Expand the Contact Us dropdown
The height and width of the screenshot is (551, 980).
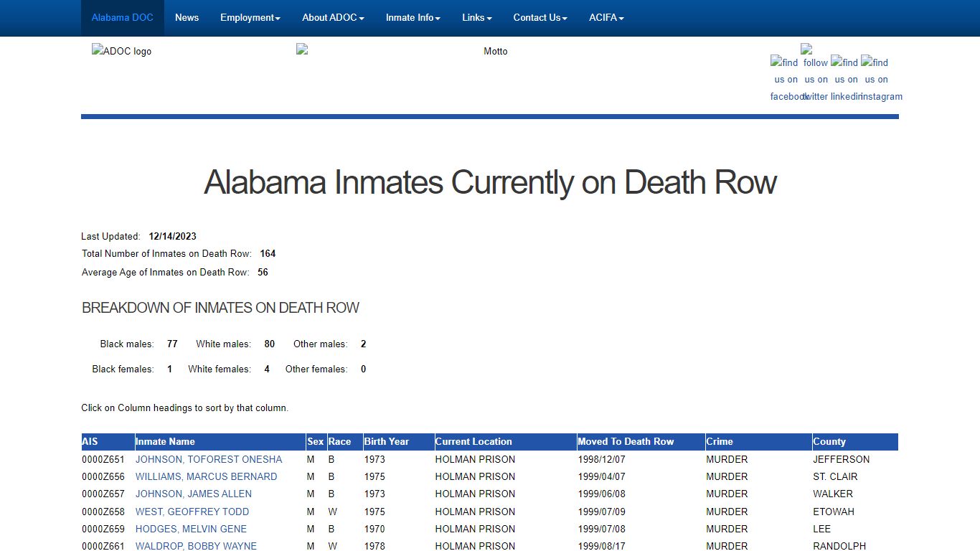(540, 18)
